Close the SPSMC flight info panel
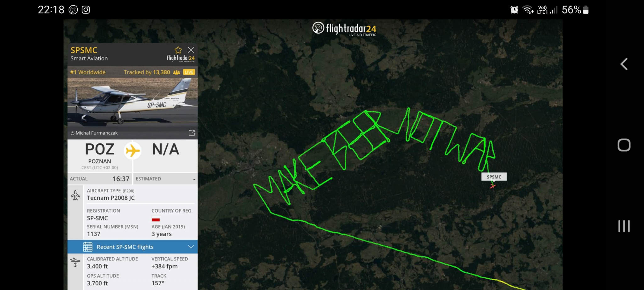The height and width of the screenshot is (290, 644). coord(191,50)
